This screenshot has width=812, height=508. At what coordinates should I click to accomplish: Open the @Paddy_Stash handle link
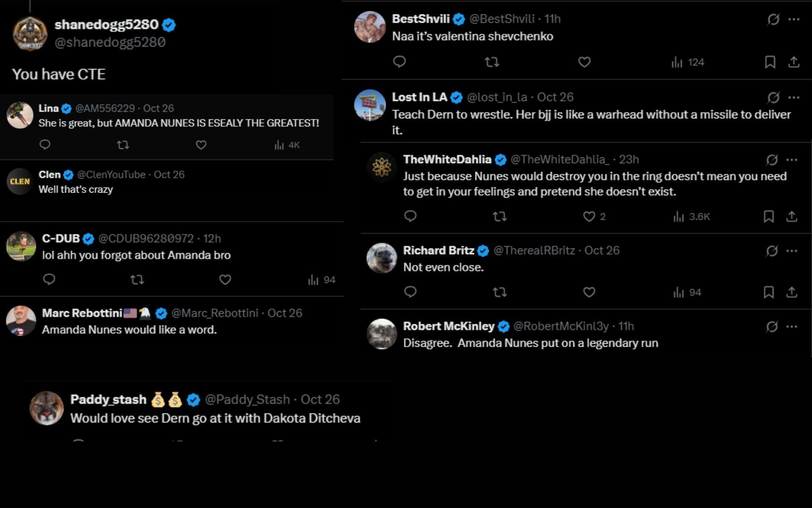[246, 399]
